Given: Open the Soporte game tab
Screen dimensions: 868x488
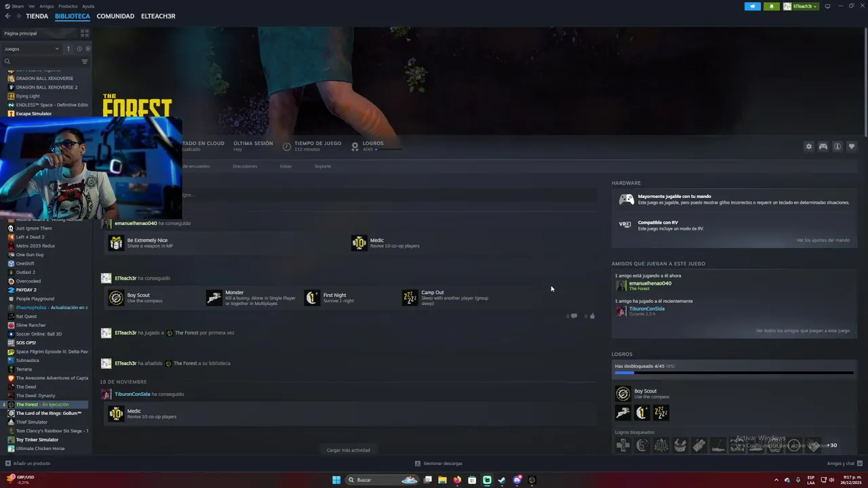Looking at the screenshot, I should coord(323,166).
